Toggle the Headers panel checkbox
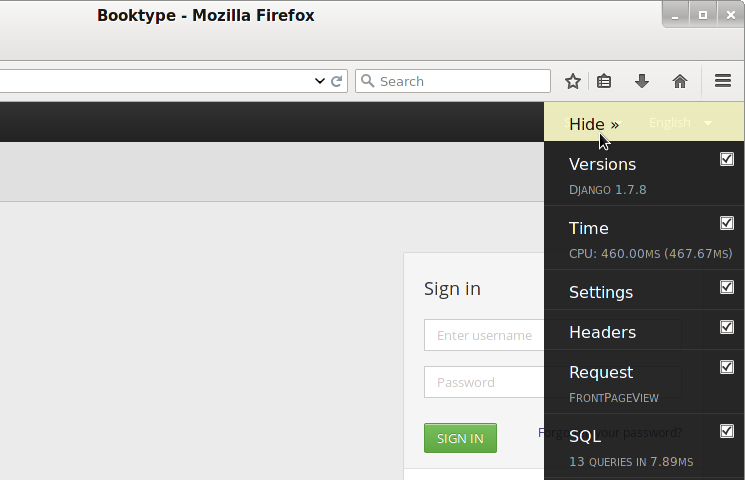 pyautogui.click(x=726, y=326)
